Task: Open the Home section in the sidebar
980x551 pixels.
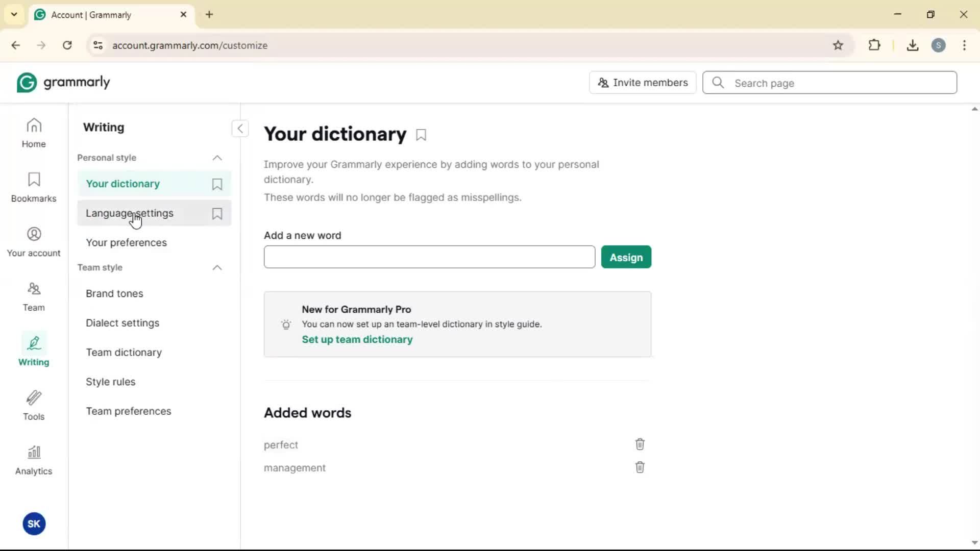Action: click(x=34, y=133)
